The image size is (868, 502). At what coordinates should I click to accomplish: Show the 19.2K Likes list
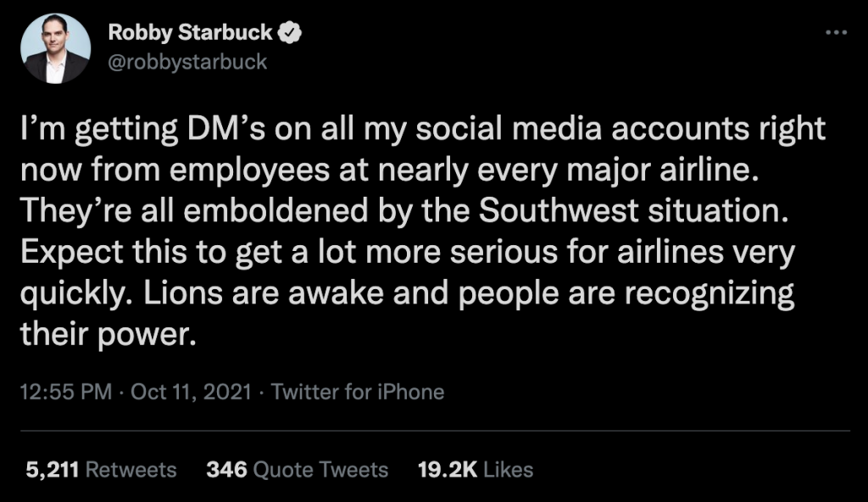point(476,470)
